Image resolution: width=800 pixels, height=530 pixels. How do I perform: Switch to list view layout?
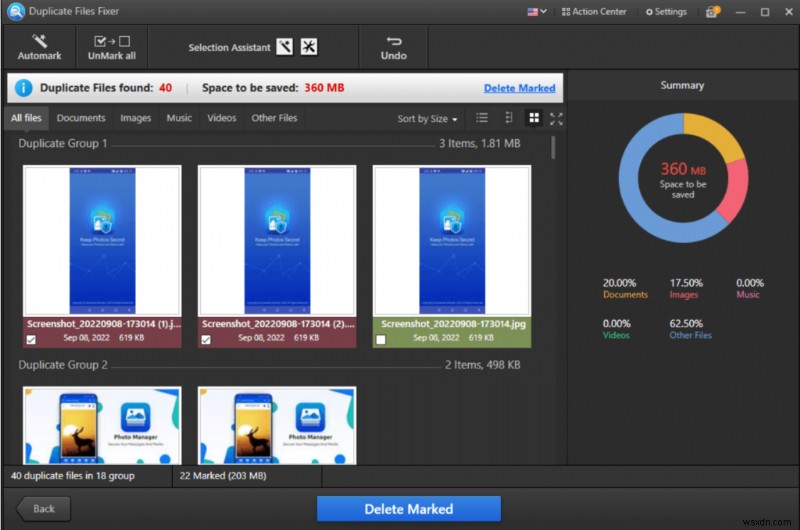click(482, 118)
